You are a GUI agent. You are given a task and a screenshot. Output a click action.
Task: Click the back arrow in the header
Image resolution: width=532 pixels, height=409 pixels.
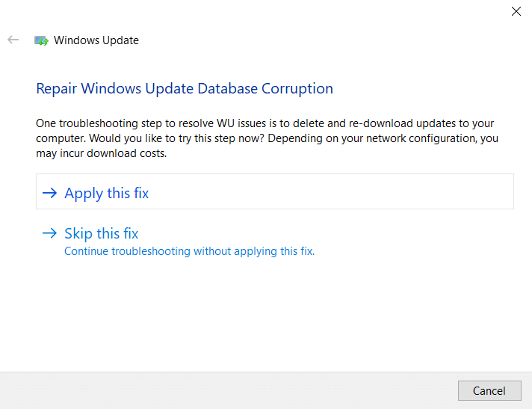[x=13, y=40]
